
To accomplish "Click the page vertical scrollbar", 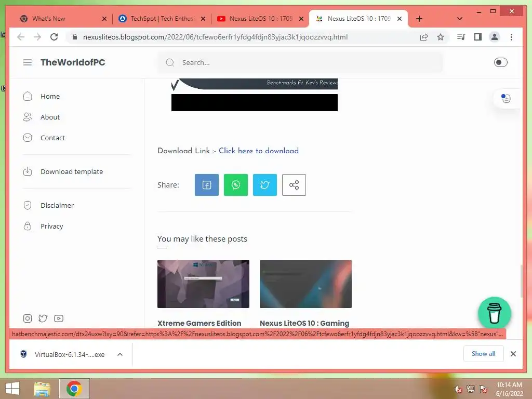I will 521,282.
